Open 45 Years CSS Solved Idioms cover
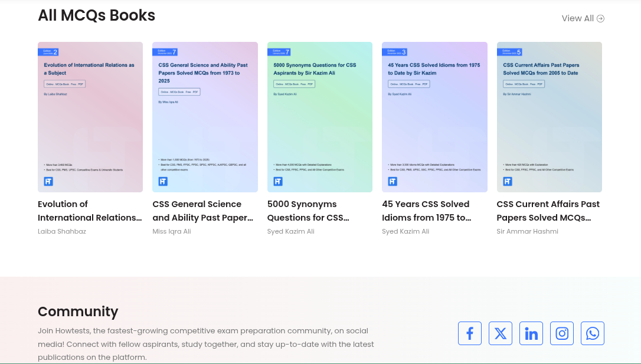 tap(434, 117)
